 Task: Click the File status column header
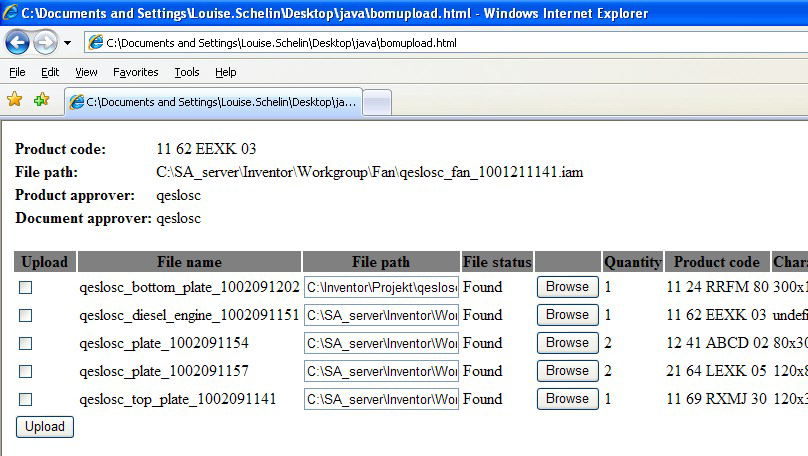[x=497, y=262]
